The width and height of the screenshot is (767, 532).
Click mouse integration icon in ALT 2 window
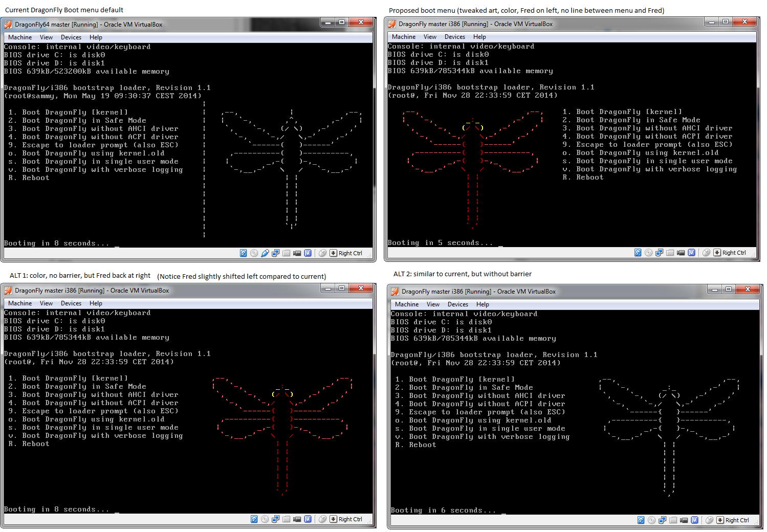click(x=709, y=520)
